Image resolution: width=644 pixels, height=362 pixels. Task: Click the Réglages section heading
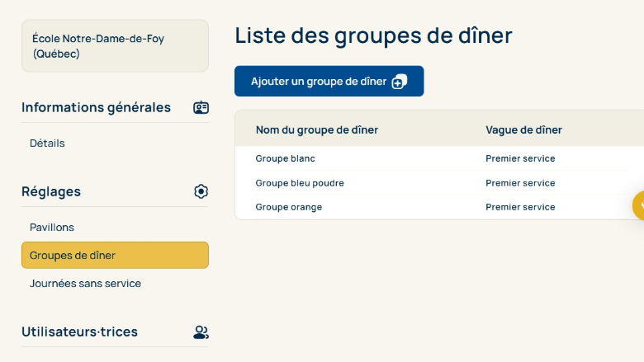[51, 191]
